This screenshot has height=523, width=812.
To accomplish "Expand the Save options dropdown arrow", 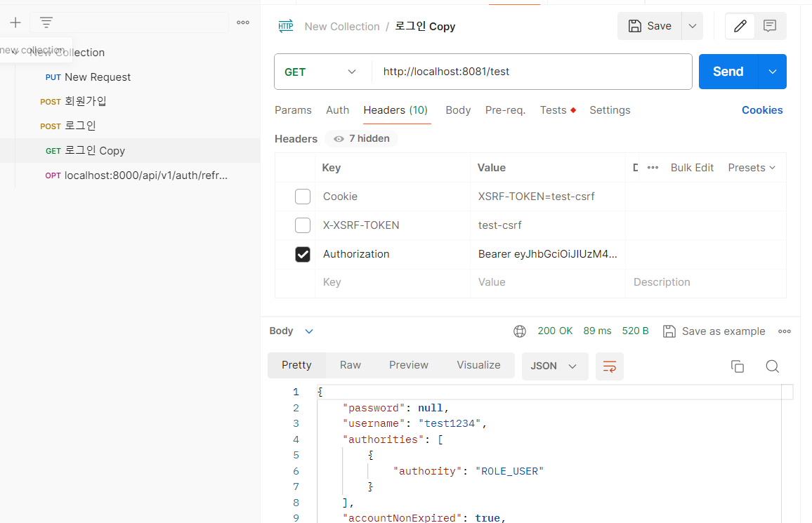I will pyautogui.click(x=693, y=26).
